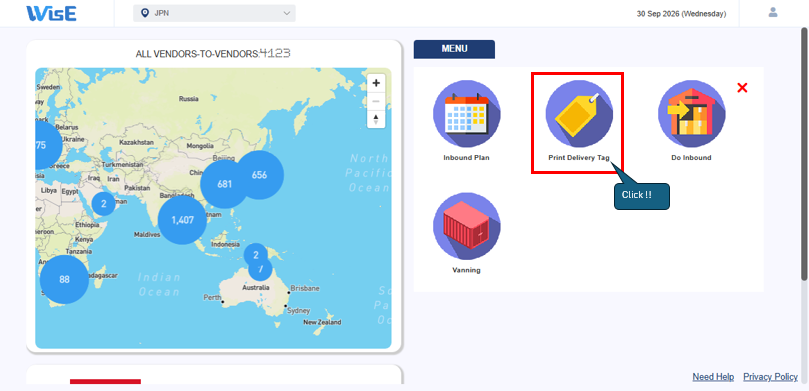Click the map cluster near Egypt showing 2
Screen dimensions: 809x391
pyautogui.click(x=104, y=204)
